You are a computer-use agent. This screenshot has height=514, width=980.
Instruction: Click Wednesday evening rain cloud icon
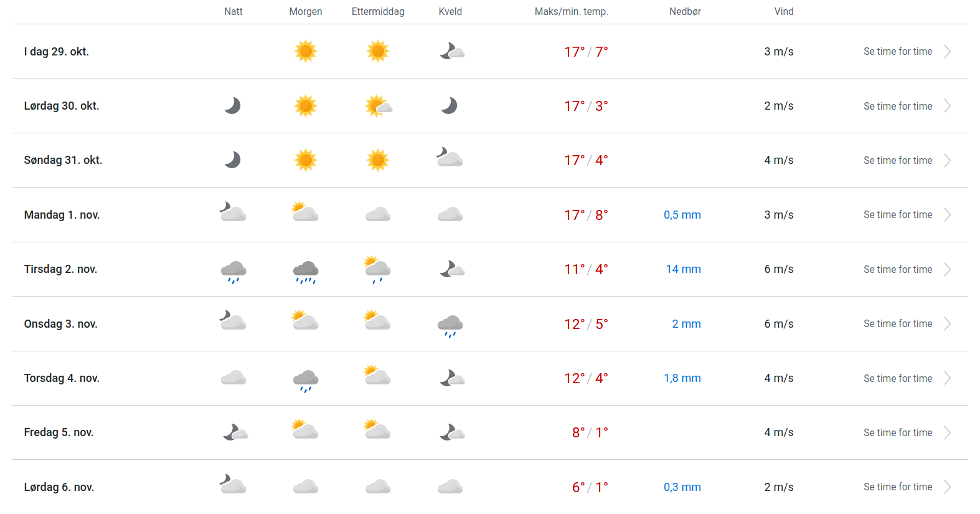click(450, 325)
